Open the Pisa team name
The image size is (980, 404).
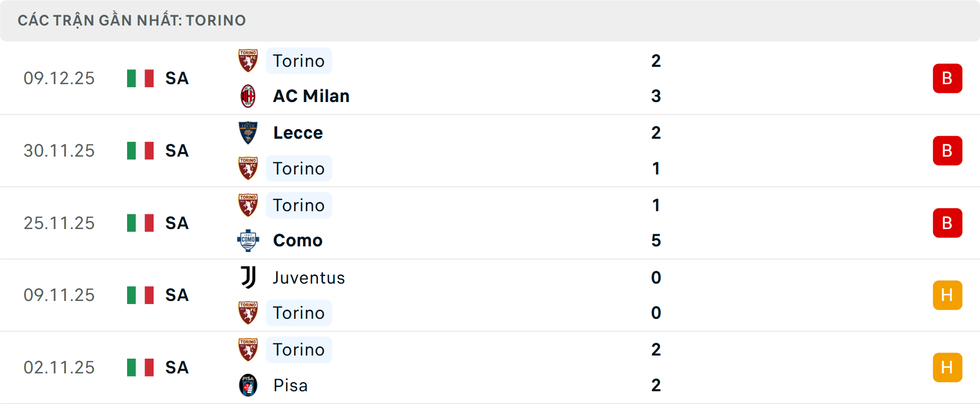(x=290, y=385)
